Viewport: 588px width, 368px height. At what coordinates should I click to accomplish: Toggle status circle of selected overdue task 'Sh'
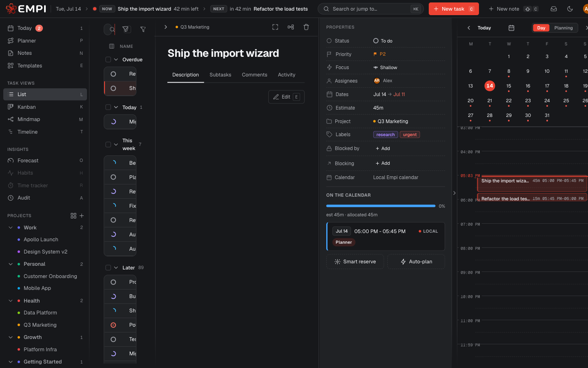[x=114, y=88]
